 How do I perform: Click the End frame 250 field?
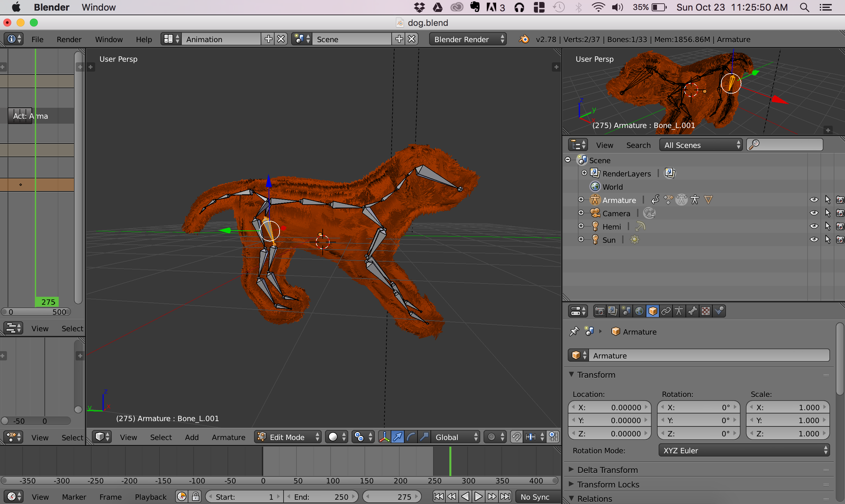tap(321, 497)
